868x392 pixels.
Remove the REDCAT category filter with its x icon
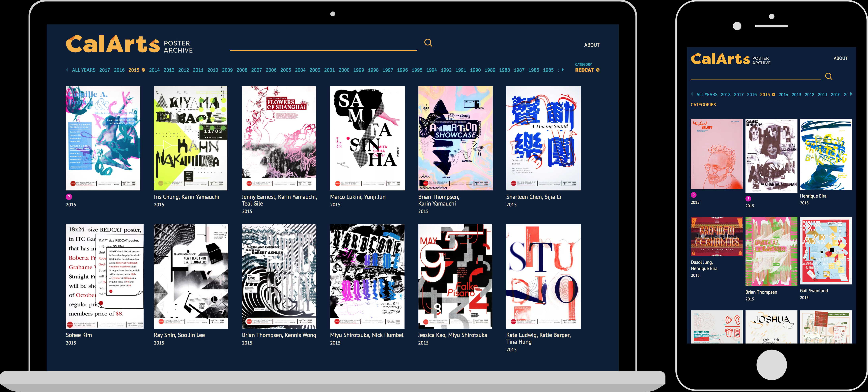point(598,70)
